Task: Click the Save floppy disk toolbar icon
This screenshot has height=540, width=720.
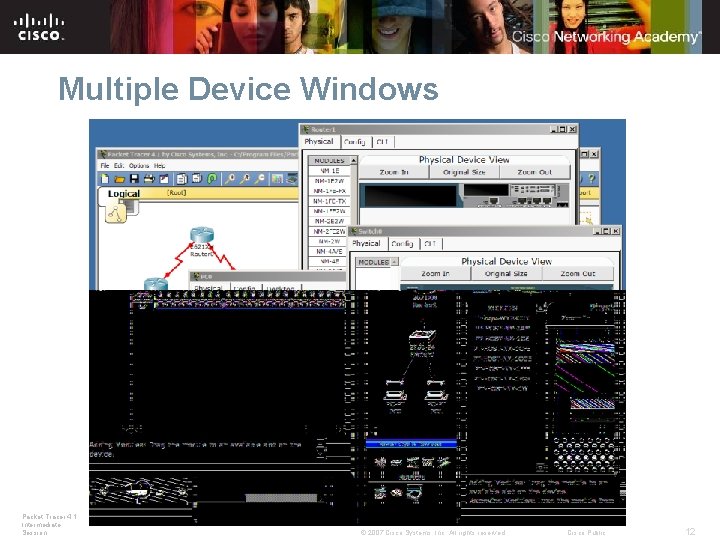Action: (x=134, y=179)
